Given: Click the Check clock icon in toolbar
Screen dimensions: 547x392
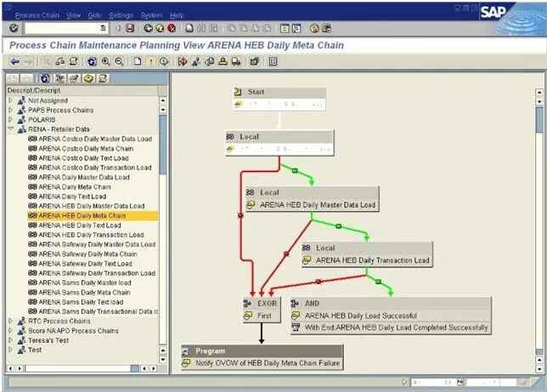Looking at the screenshot, I should (164, 62).
